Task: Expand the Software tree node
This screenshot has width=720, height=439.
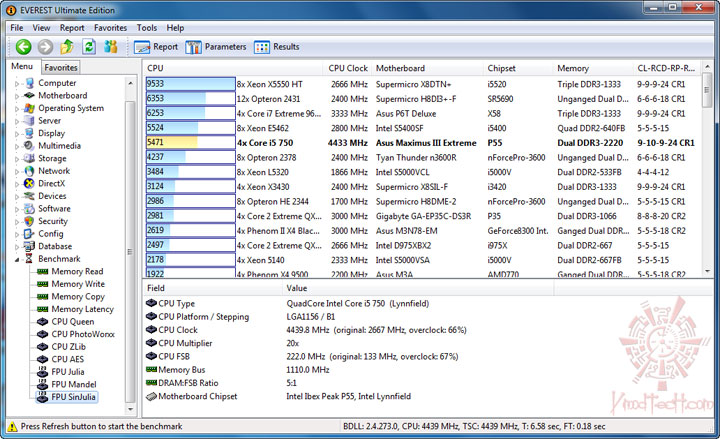Action: point(17,209)
